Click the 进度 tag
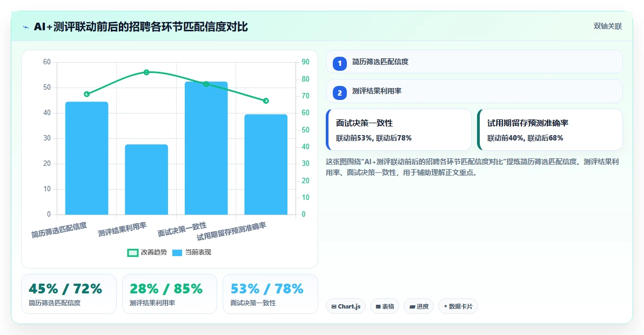Screen dimensions: 644x335 [419, 306]
